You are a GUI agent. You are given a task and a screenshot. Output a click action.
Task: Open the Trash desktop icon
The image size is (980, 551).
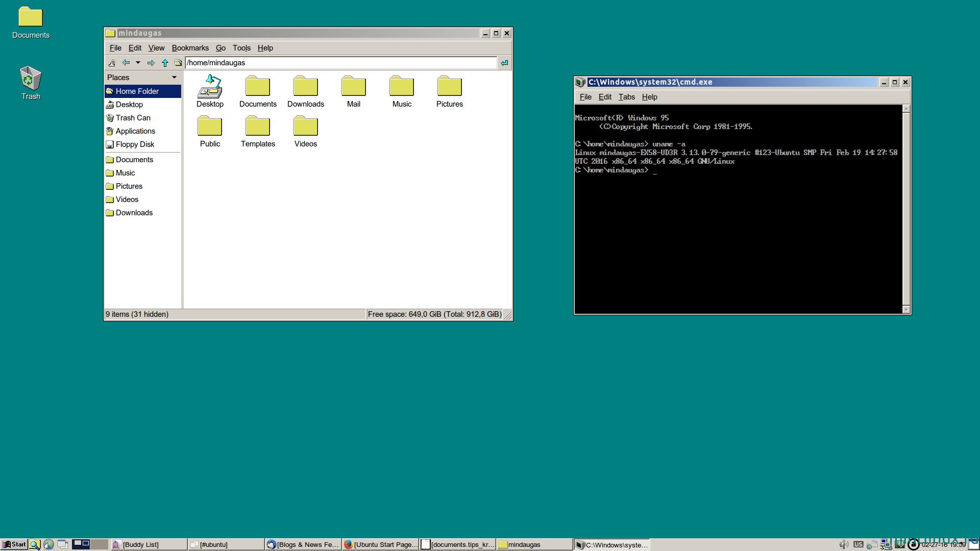pos(31,83)
